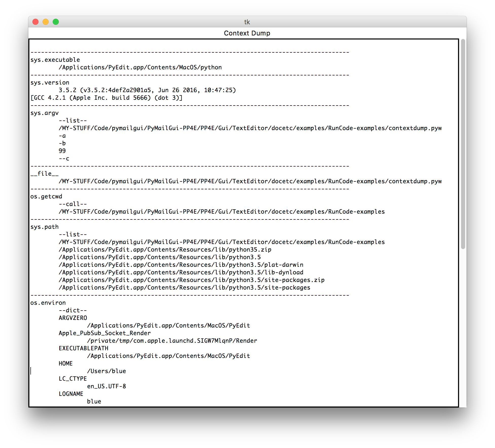Select the sys.path section header

44,227
